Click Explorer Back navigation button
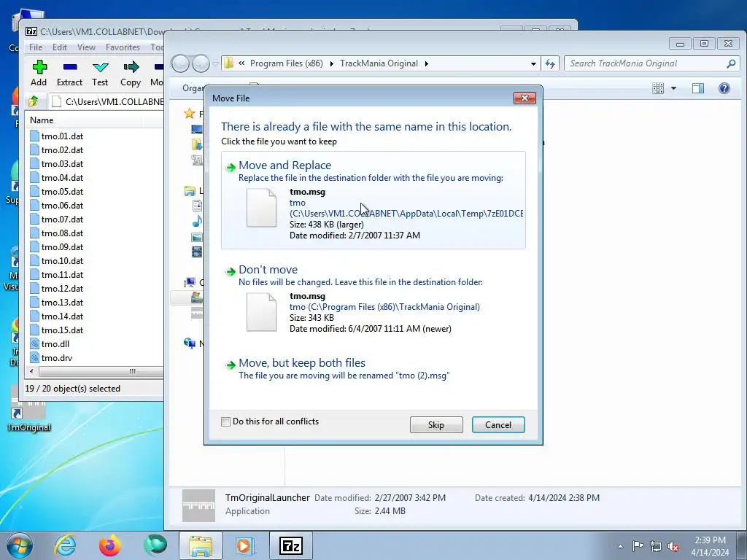747x560 pixels. click(180, 64)
